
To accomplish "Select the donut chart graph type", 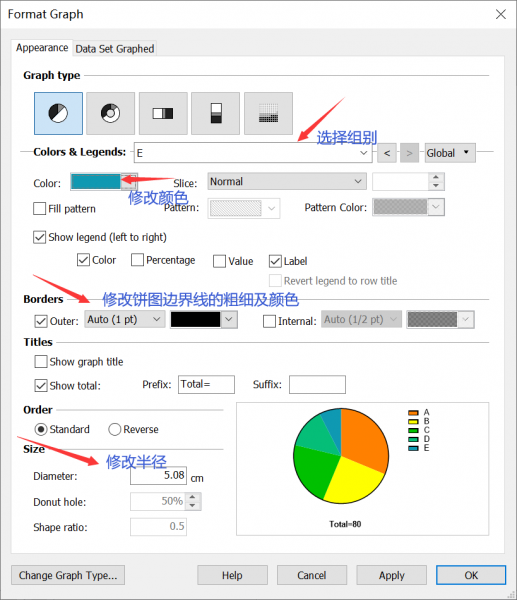I will point(111,113).
